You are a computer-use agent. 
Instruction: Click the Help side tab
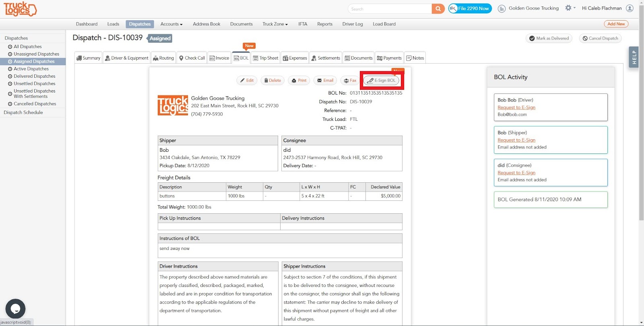pyautogui.click(x=634, y=57)
